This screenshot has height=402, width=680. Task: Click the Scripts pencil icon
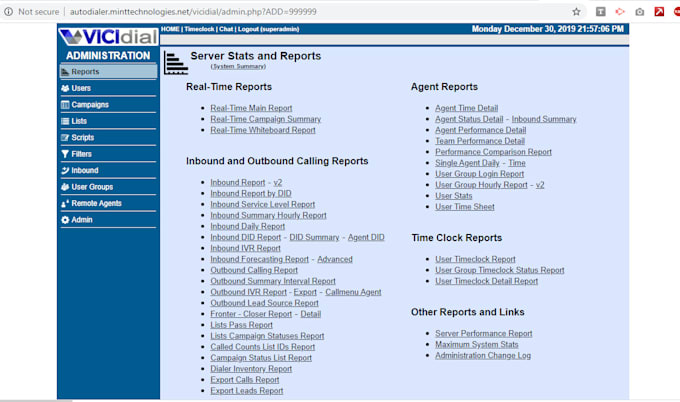(x=65, y=137)
